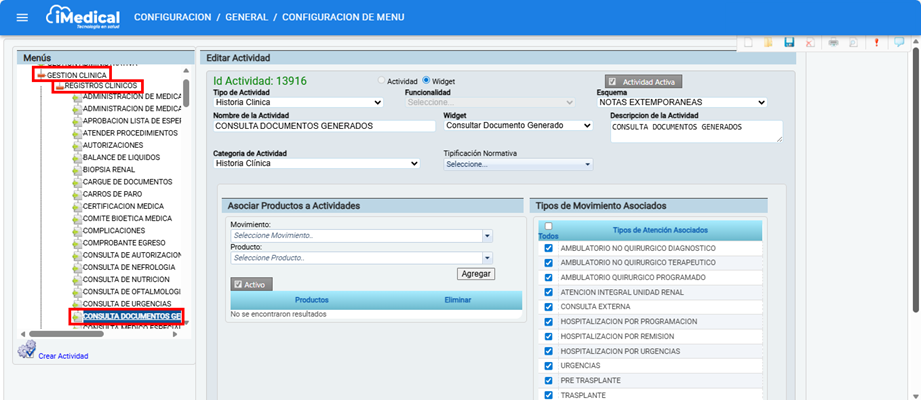Click the delete red X icon
921x400 pixels.
point(810,43)
